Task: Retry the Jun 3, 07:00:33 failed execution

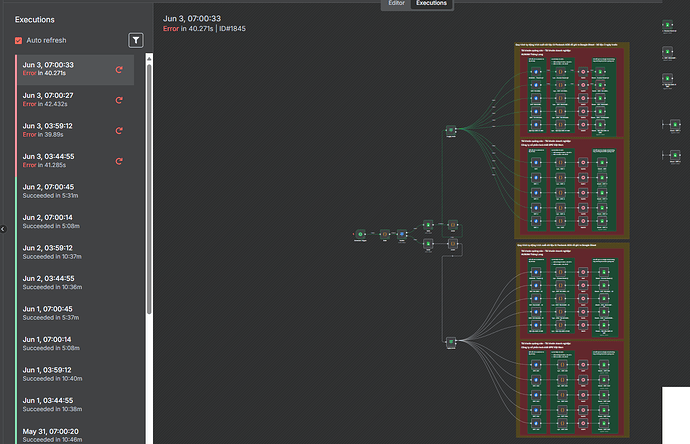Action: (x=119, y=70)
